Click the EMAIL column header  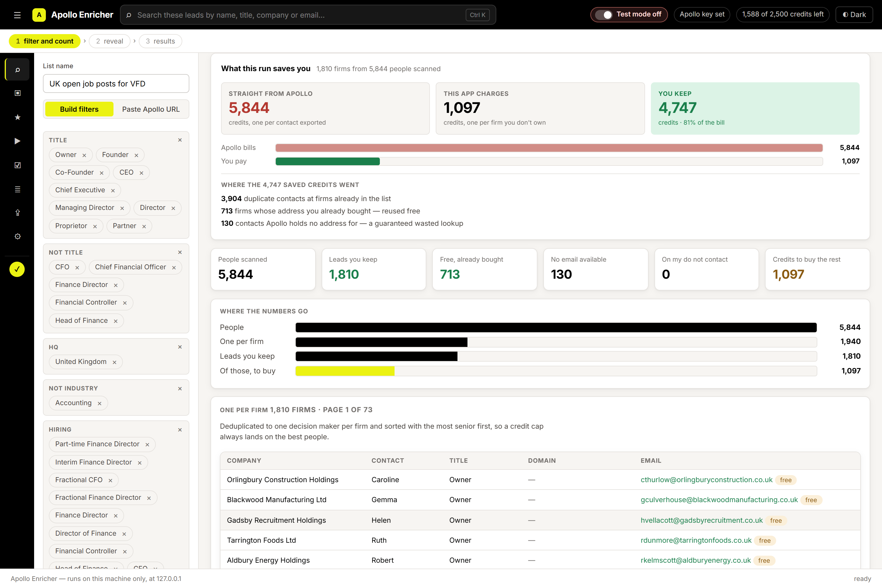(x=651, y=460)
